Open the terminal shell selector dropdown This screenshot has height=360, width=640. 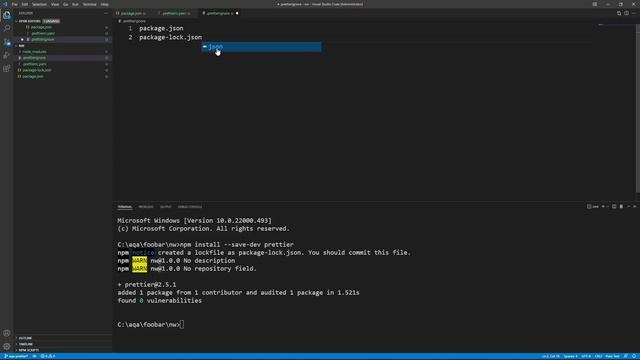(607, 207)
